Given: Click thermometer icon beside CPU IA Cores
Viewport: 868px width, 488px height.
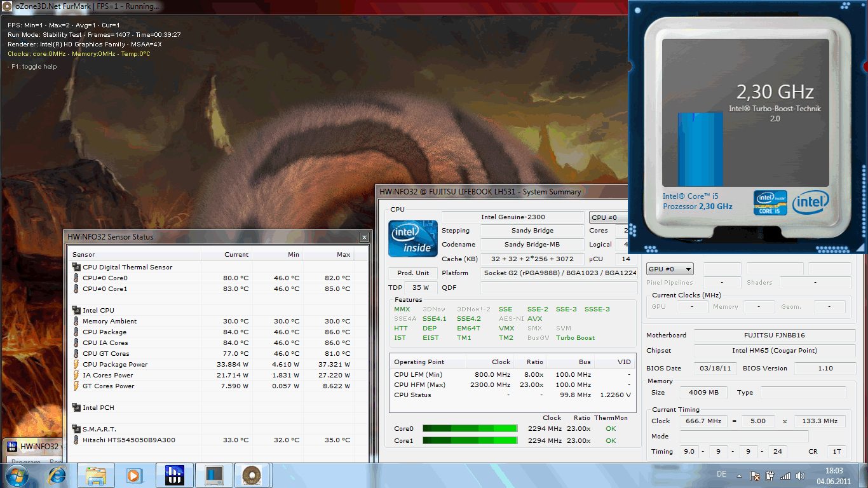Looking at the screenshot, I should (76, 343).
